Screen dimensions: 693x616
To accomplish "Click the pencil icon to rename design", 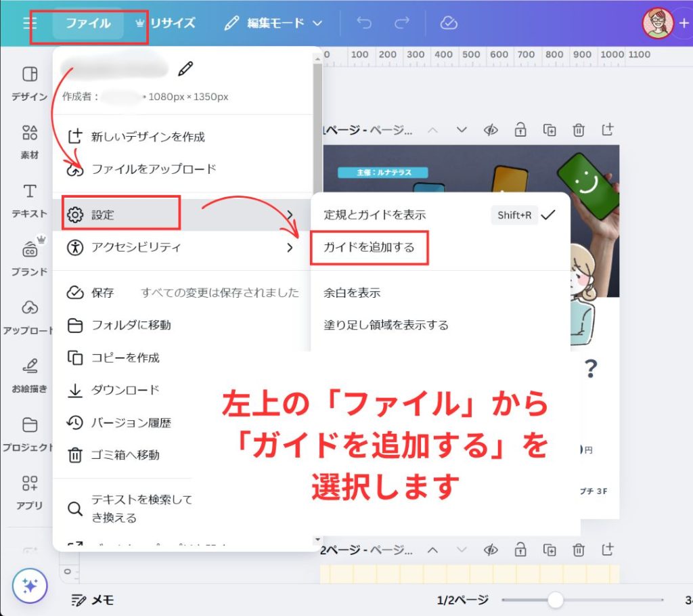I will [185, 68].
